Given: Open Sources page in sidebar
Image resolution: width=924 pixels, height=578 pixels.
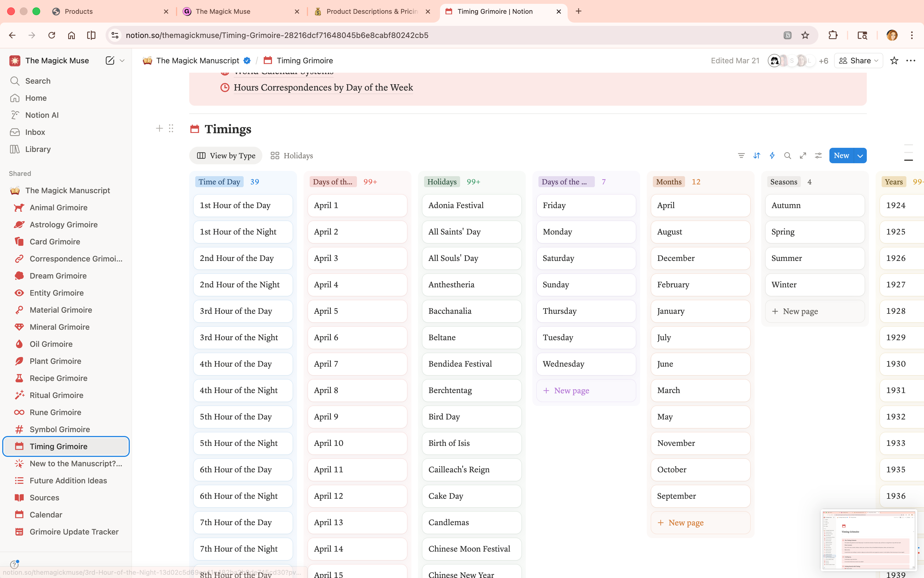Looking at the screenshot, I should pos(66,497).
